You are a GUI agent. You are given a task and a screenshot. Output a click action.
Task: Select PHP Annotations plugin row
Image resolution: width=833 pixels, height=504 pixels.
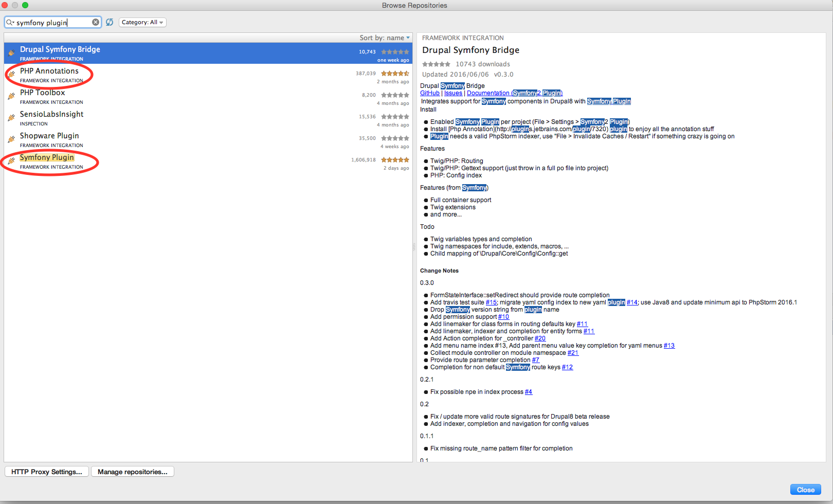208,75
